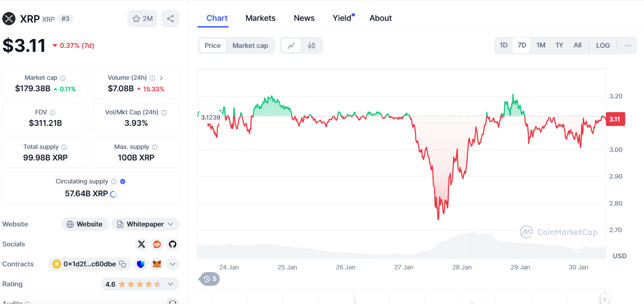
Task: Toggle the LOG scale option
Action: (603, 46)
